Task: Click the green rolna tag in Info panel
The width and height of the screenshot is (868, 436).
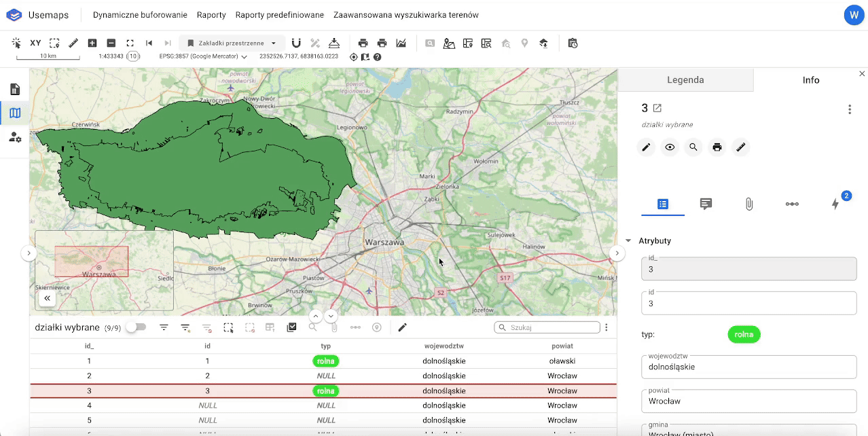Action: click(x=744, y=334)
